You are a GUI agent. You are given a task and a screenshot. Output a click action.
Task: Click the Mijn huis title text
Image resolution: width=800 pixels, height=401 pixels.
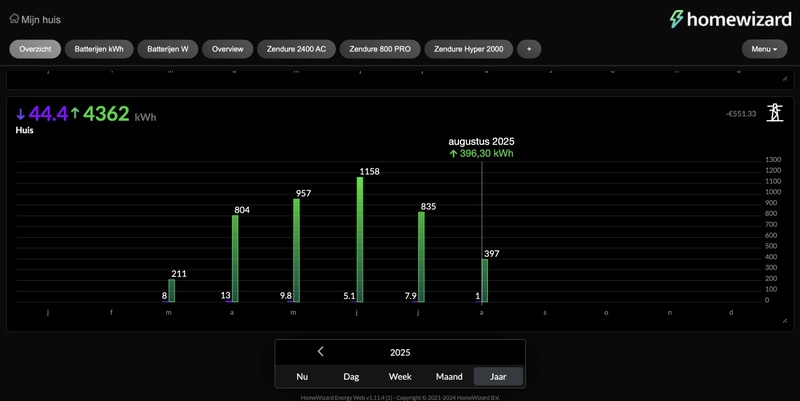tap(41, 19)
